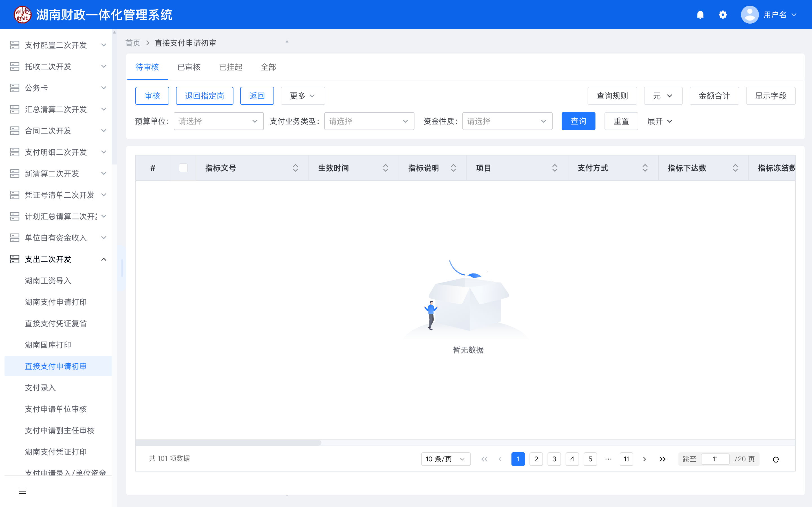Screen dimensions: 812x507
Task: Click the notification bell icon
Action: [700, 15]
